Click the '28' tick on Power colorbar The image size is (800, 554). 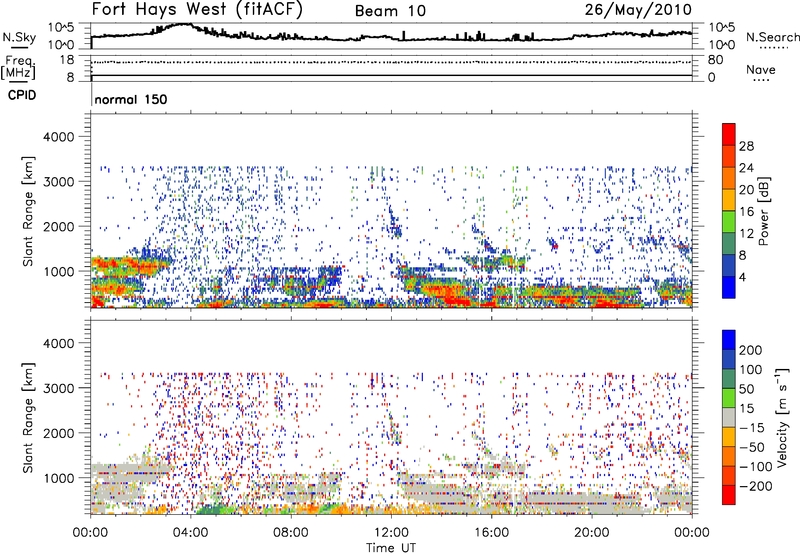click(x=746, y=146)
